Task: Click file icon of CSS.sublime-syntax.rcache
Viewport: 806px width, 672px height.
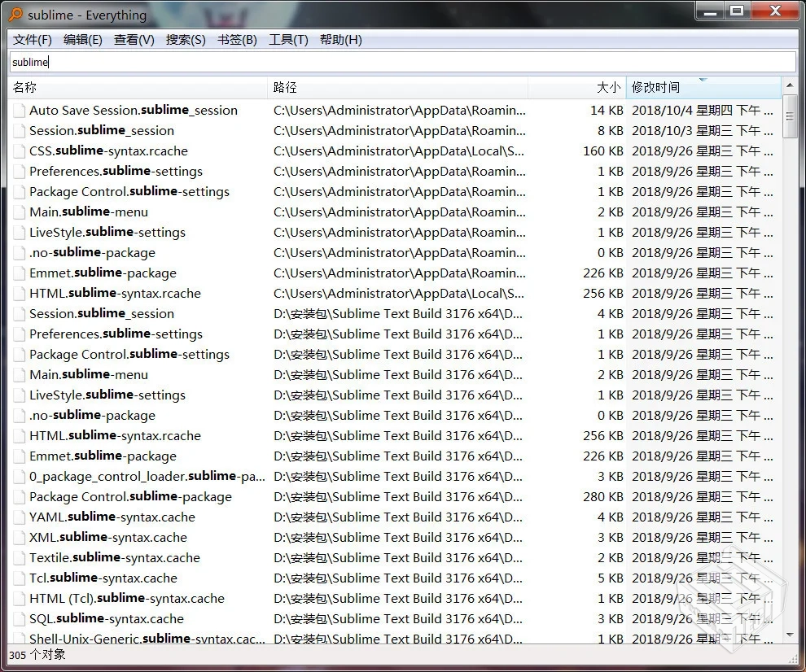Action: (19, 151)
